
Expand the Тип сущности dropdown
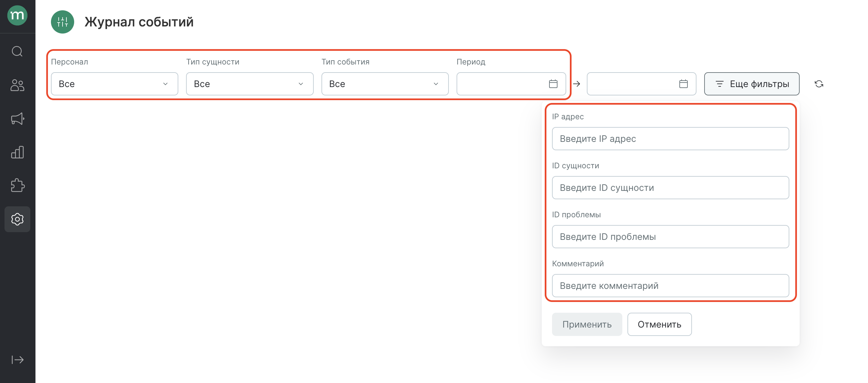[250, 84]
